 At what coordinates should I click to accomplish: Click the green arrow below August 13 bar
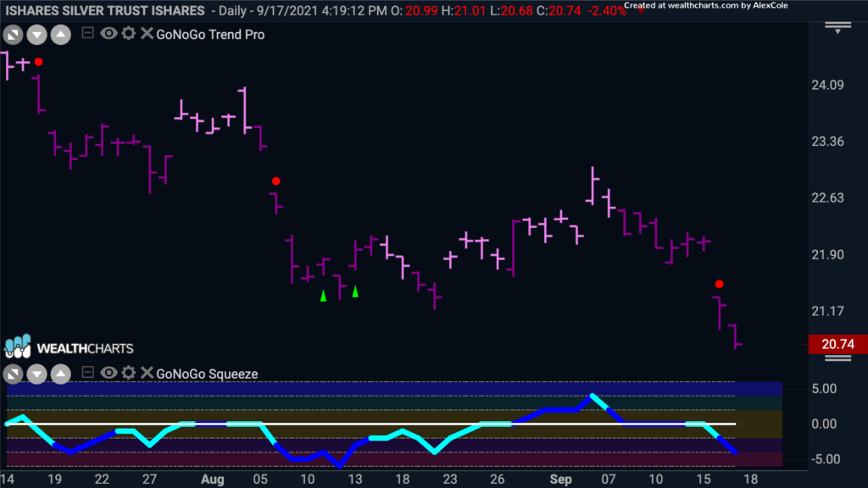[x=355, y=291]
